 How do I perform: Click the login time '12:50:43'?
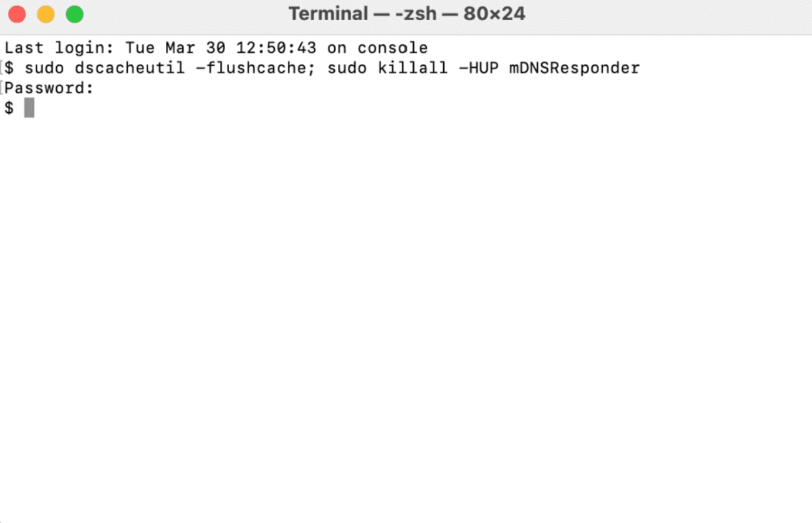[x=276, y=48]
